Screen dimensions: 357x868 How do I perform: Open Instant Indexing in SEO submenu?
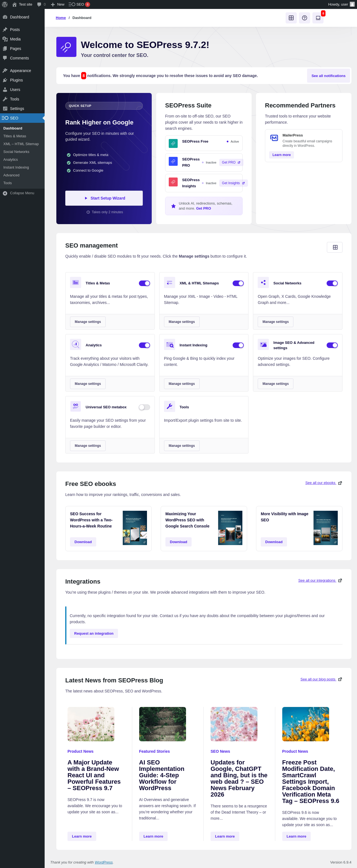(16, 167)
